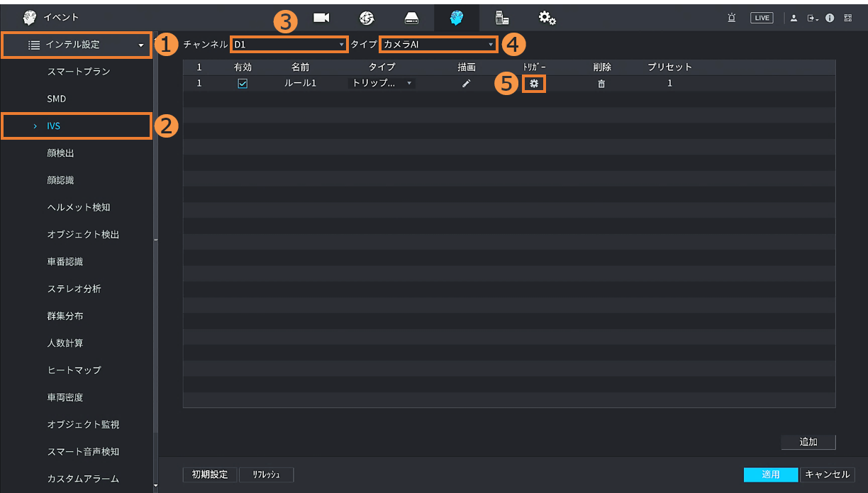868x493 pixels.
Task: Open trigger gear settings for ルール1
Action: click(x=533, y=84)
